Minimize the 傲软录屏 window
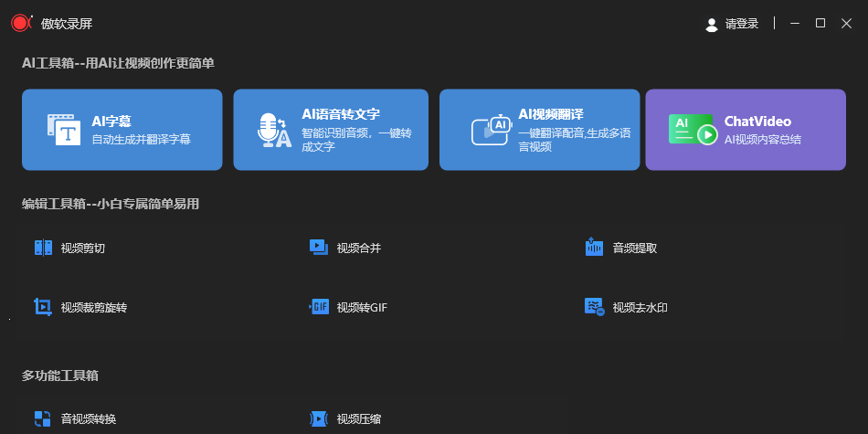Image resolution: width=868 pixels, height=434 pixels. pyautogui.click(x=795, y=23)
